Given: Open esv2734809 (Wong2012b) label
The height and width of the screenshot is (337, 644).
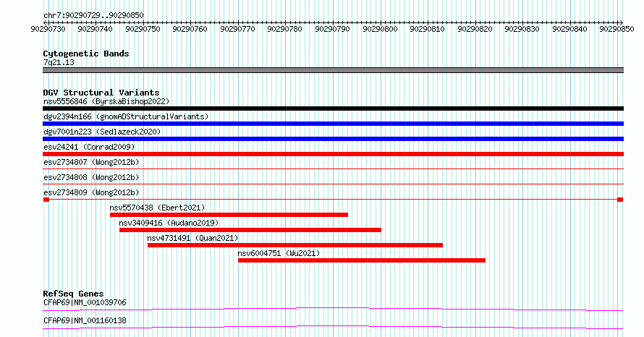Looking at the screenshot, I should pyautogui.click(x=91, y=192).
